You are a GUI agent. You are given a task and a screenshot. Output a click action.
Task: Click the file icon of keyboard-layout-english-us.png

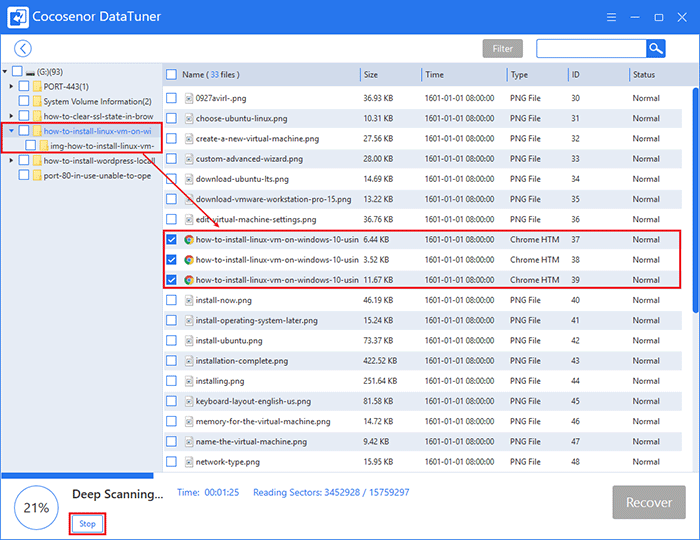189,401
